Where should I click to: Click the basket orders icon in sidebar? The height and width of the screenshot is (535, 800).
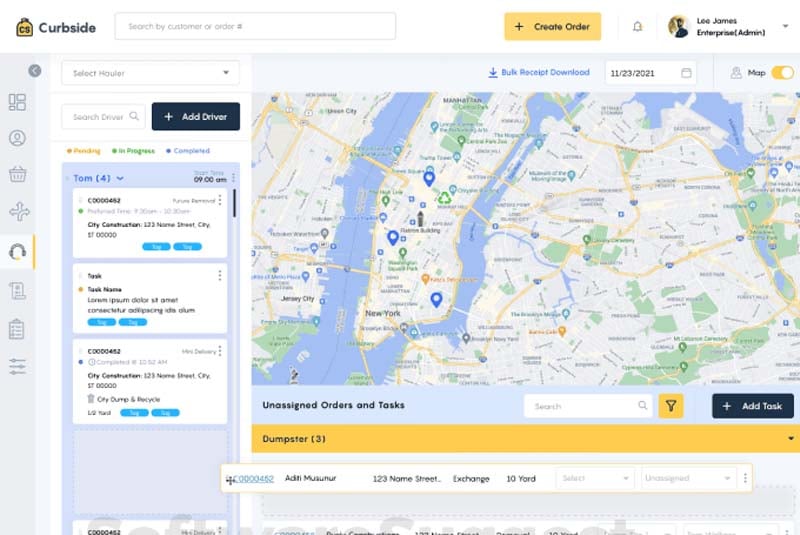point(17,176)
